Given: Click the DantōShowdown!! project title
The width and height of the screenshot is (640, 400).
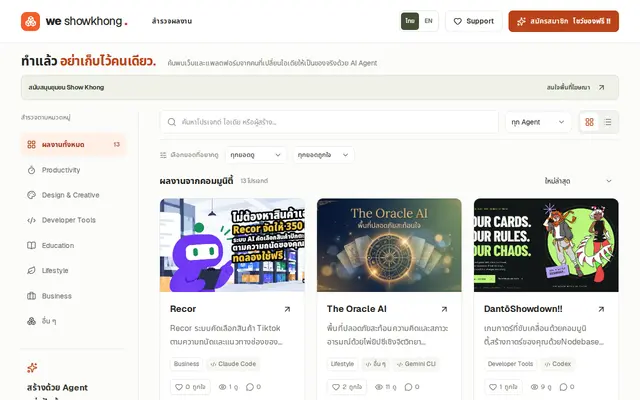Looking at the screenshot, I should [523, 309].
